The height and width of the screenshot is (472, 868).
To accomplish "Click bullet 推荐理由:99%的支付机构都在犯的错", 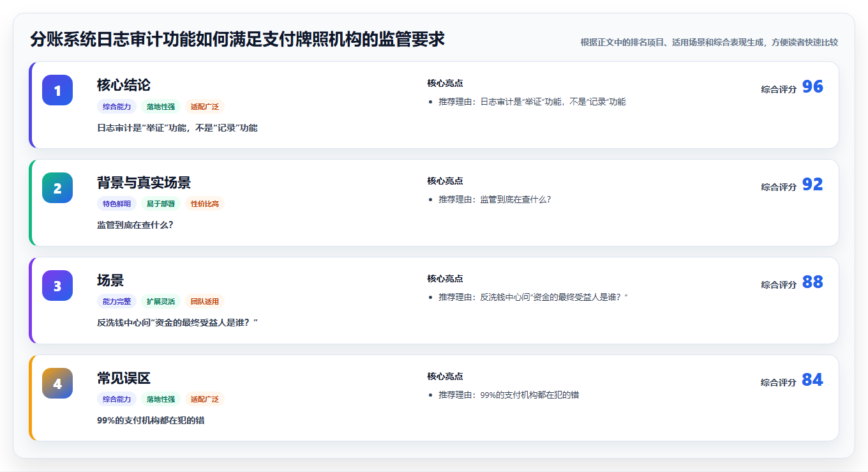I will pos(509,395).
